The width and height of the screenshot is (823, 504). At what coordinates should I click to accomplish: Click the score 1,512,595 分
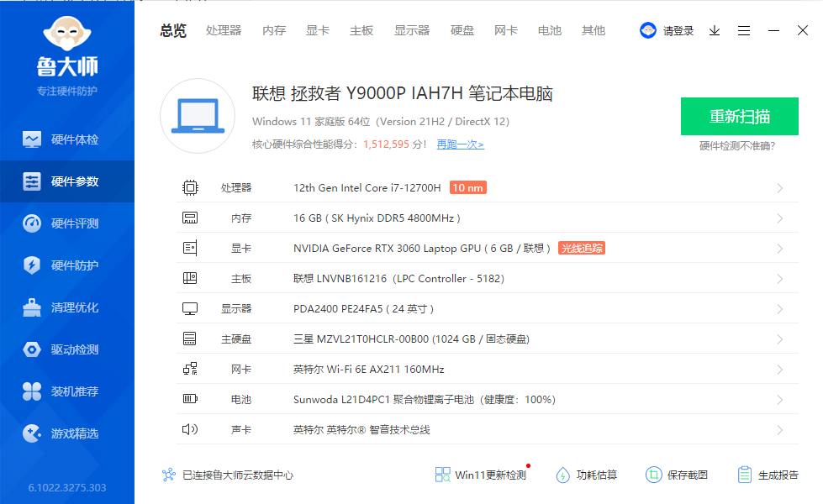(395, 144)
